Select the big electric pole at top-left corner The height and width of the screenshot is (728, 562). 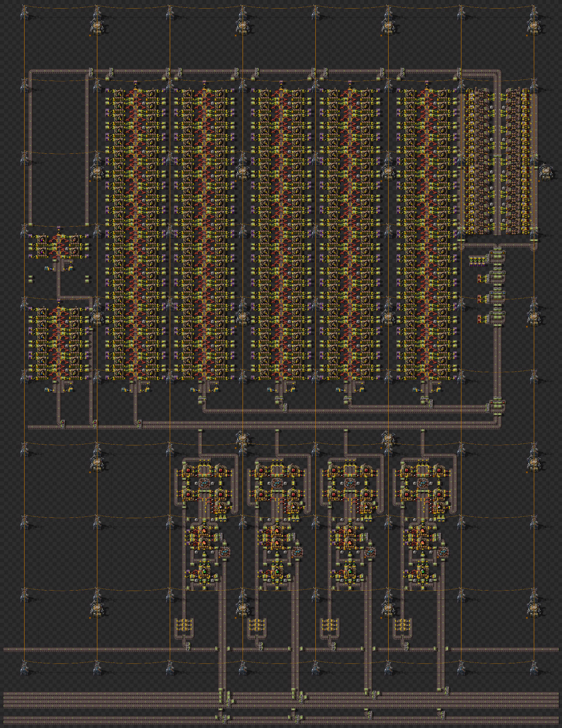pos(25,13)
